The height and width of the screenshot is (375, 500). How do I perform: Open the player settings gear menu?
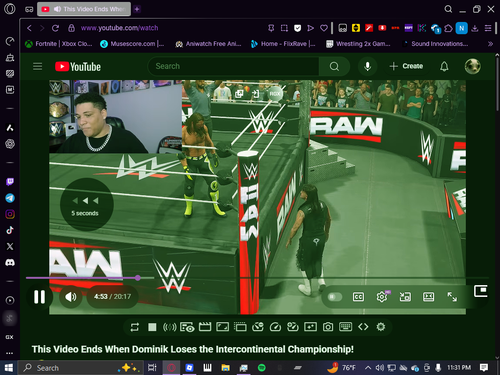point(382,297)
